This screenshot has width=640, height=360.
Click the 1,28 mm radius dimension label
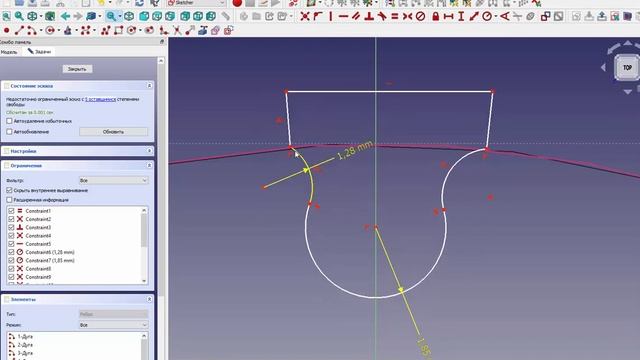click(355, 150)
